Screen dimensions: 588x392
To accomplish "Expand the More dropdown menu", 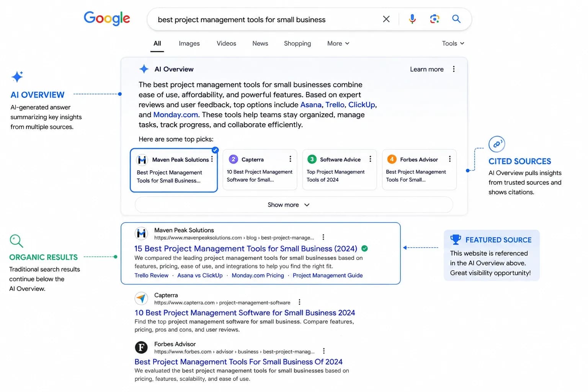I will (338, 44).
